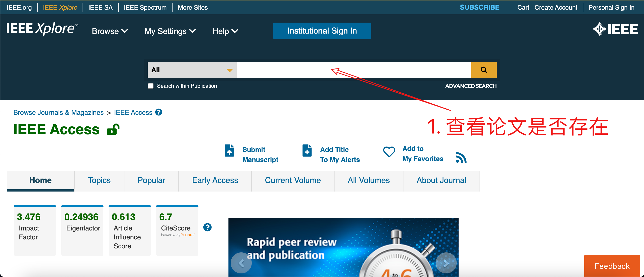Image resolution: width=644 pixels, height=277 pixels.
Task: Click the heart favorites icon
Action: click(389, 151)
